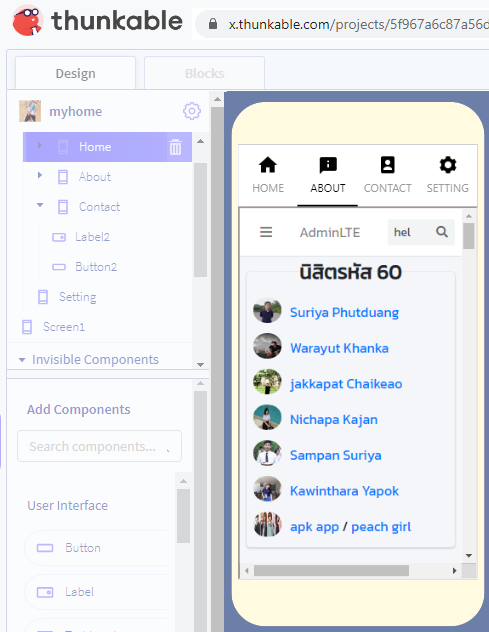Image resolution: width=489 pixels, height=632 pixels.
Task: Click the AdminLTE hamburger menu icon
Action: click(x=266, y=232)
